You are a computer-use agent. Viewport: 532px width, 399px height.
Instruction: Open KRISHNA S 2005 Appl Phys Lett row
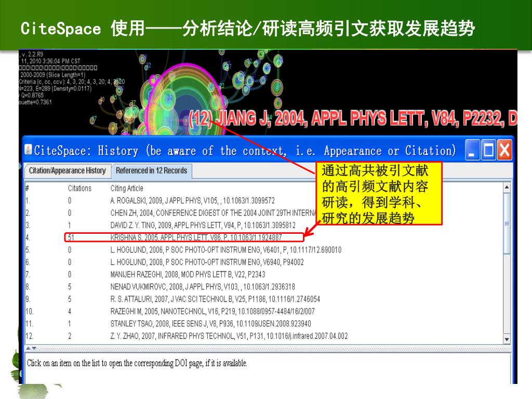196,237
